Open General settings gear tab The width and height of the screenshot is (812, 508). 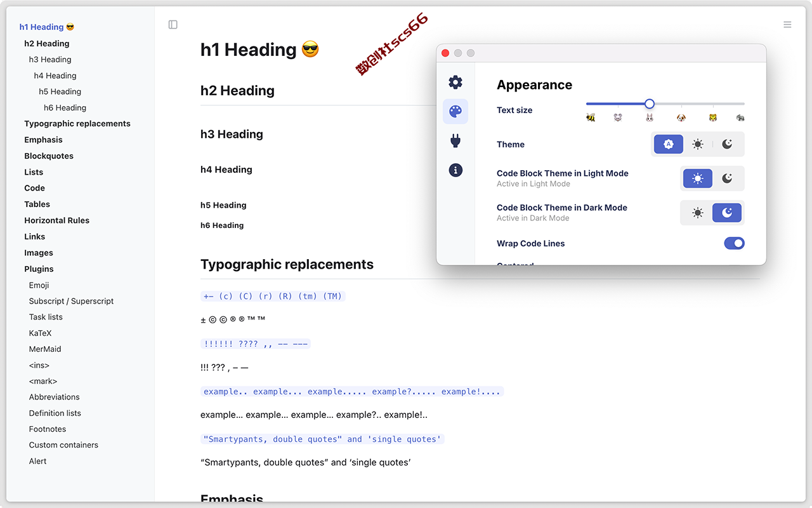click(x=455, y=82)
